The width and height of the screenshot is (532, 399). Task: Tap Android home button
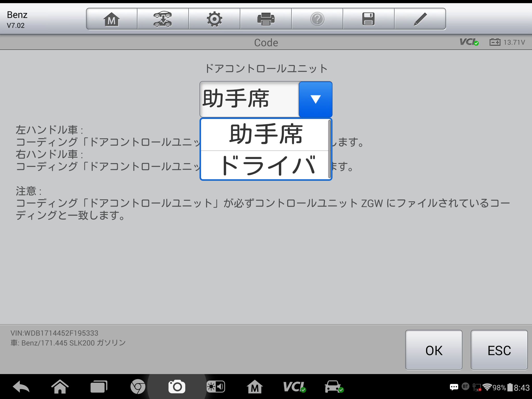click(60, 387)
